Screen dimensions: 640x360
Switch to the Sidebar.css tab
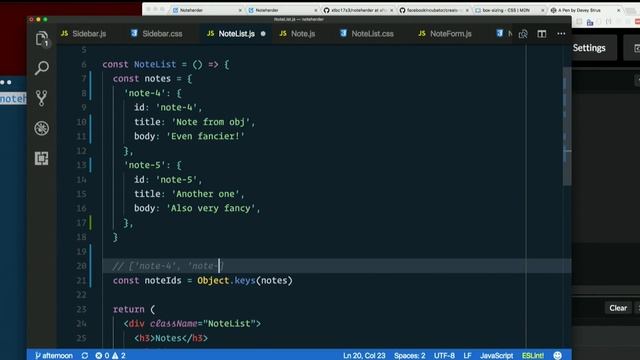[157, 34]
